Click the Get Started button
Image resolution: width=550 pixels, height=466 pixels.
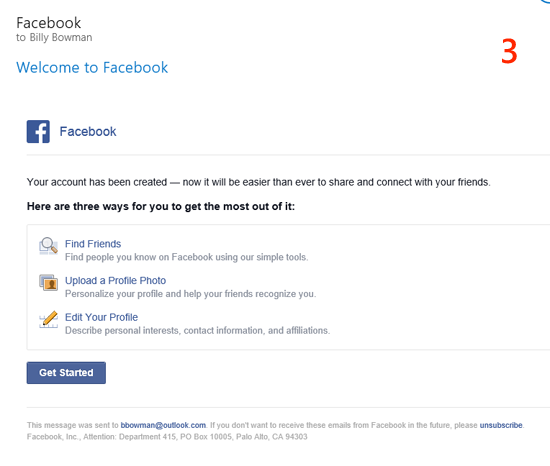66,373
